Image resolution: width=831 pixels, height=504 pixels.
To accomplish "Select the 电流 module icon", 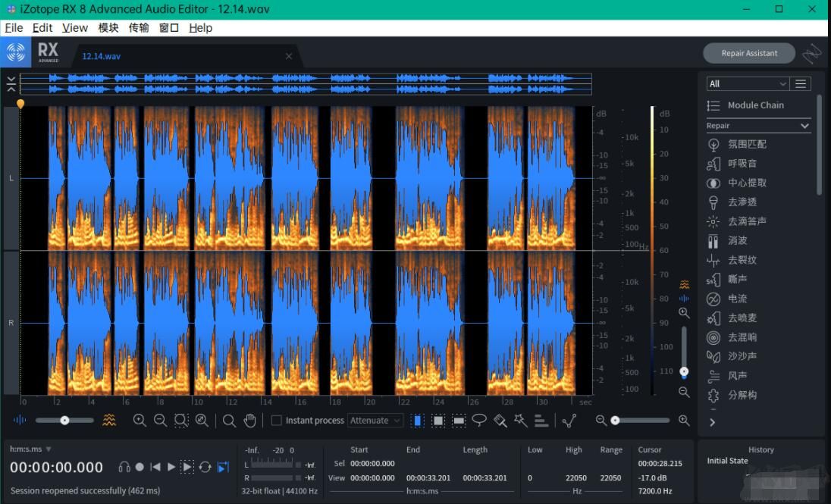I will [713, 299].
